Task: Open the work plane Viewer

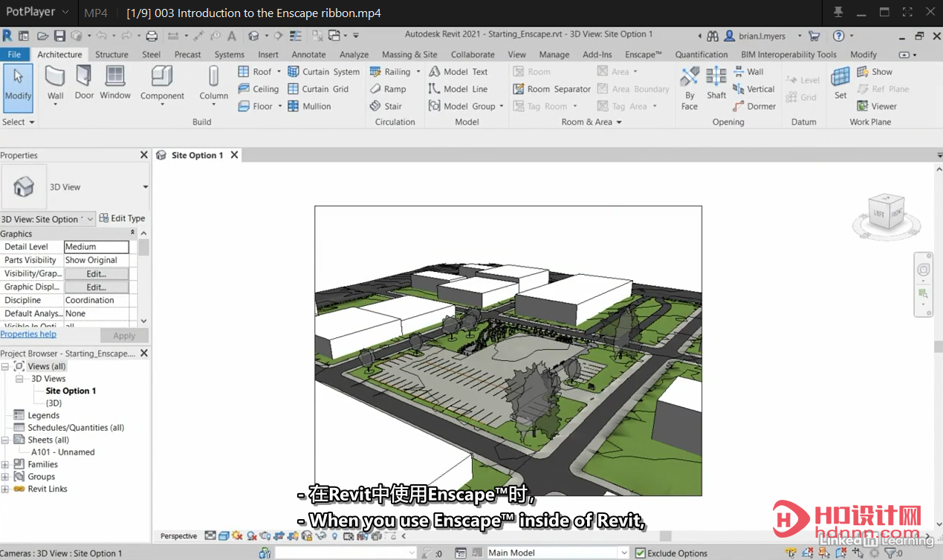Action: pyautogui.click(x=877, y=106)
